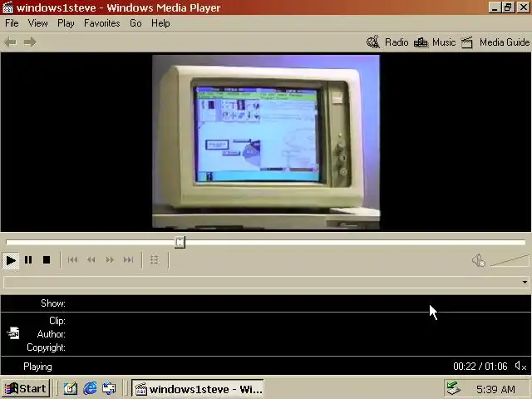
Task: Click the Clip: label
Action: [57, 321]
